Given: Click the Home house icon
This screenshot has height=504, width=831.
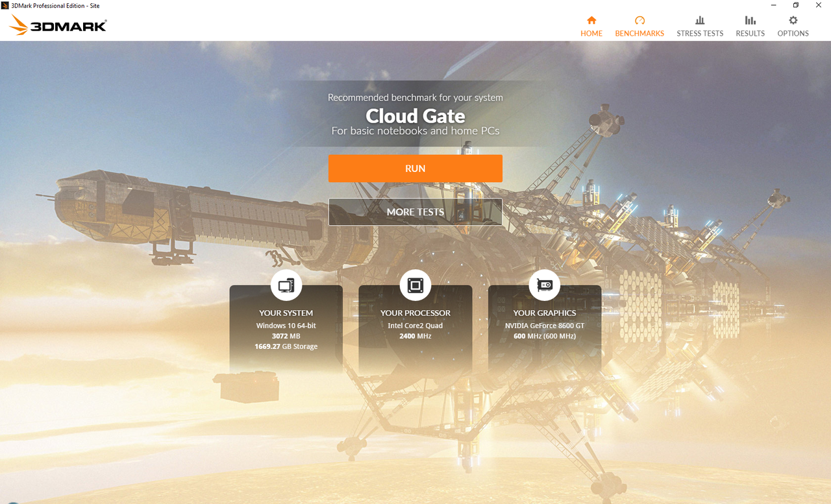Looking at the screenshot, I should 591,20.
